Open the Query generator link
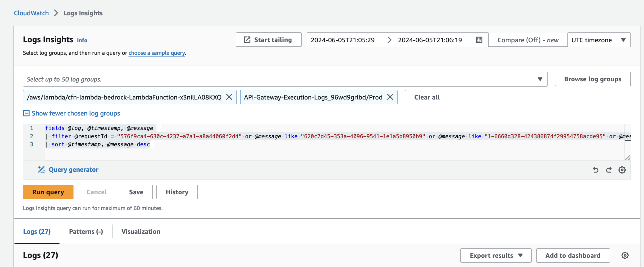This screenshot has height=267, width=644. coord(73,169)
